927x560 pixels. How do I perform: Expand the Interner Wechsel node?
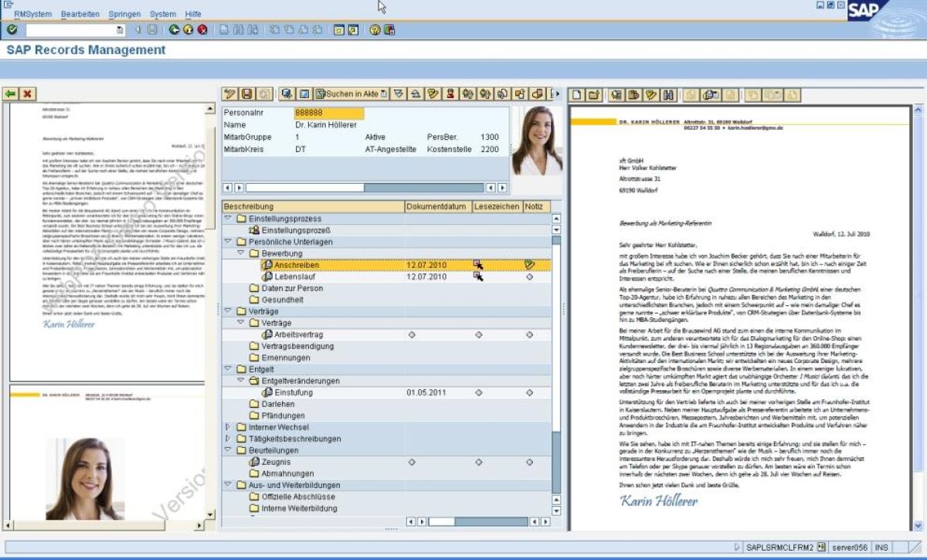pos(226,427)
